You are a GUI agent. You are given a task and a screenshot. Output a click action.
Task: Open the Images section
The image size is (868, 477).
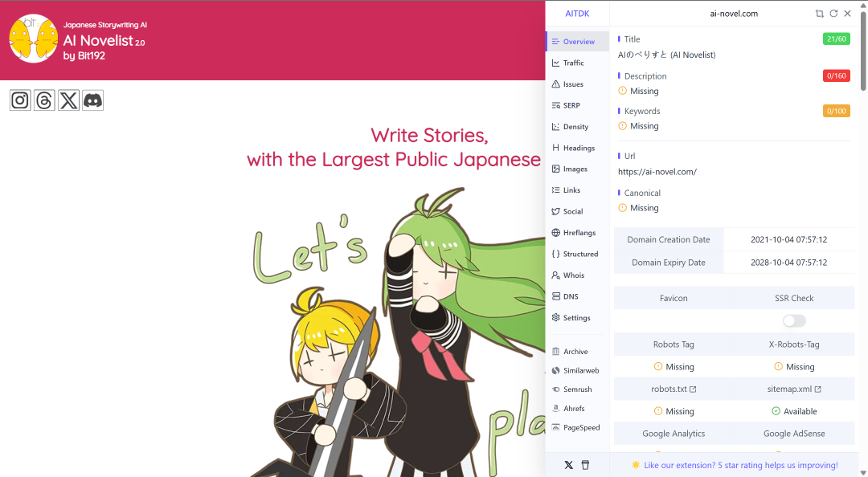point(577,169)
